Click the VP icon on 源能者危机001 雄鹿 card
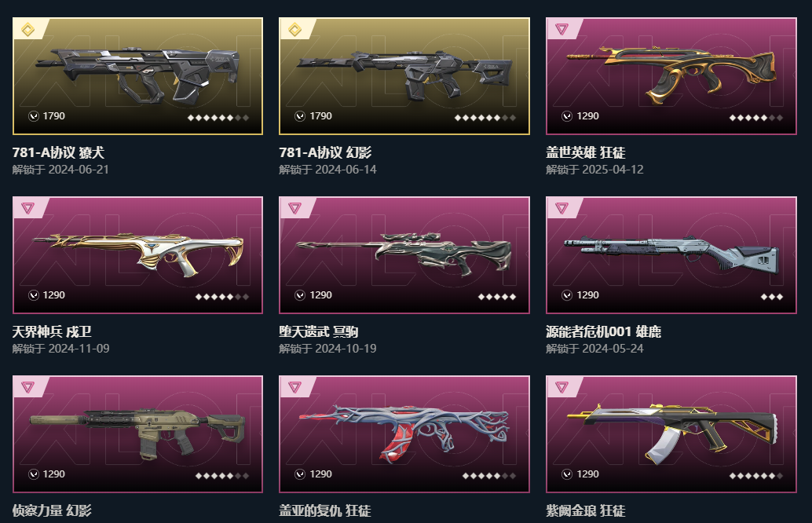The height and width of the screenshot is (523, 812). [x=567, y=295]
